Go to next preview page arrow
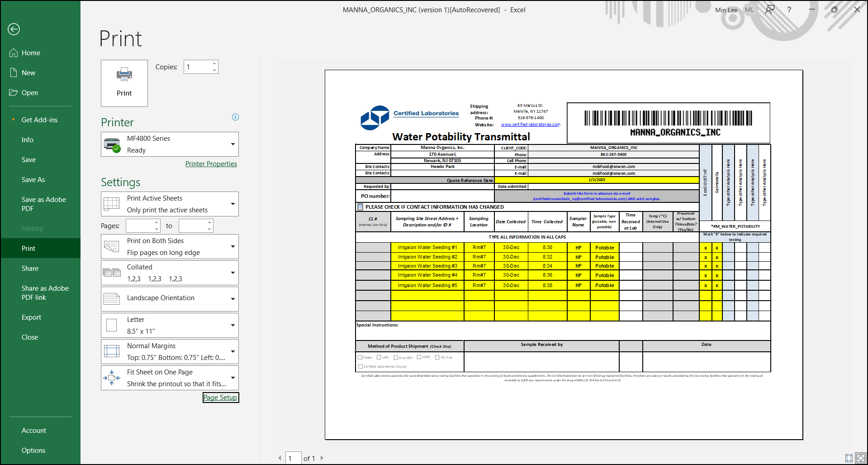 point(322,458)
